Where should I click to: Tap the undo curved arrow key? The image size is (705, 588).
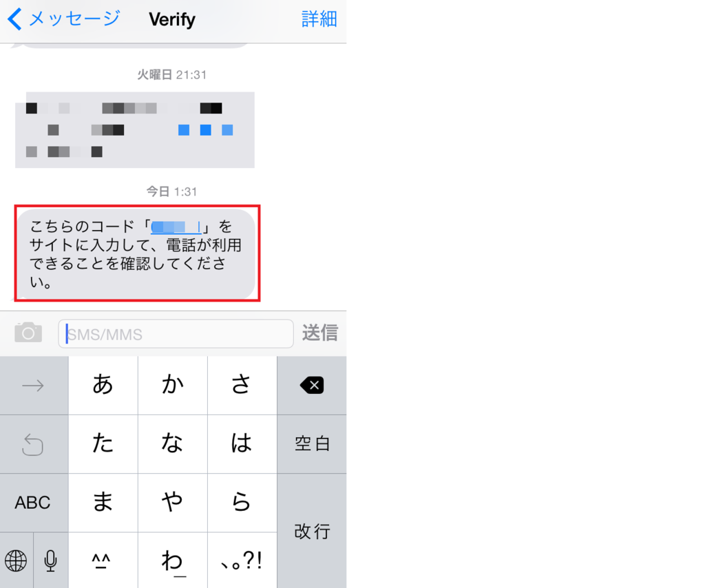pyautogui.click(x=34, y=443)
